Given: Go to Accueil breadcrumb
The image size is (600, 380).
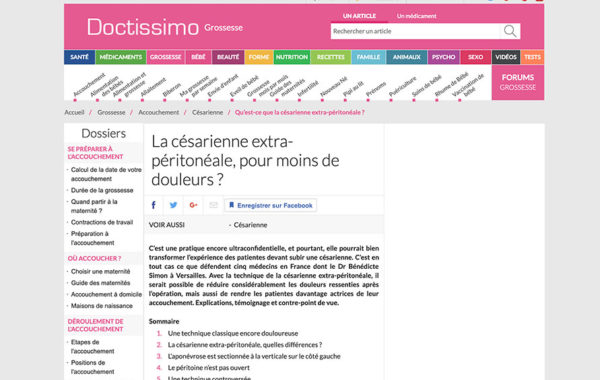Looking at the screenshot, I should pyautogui.click(x=74, y=113).
